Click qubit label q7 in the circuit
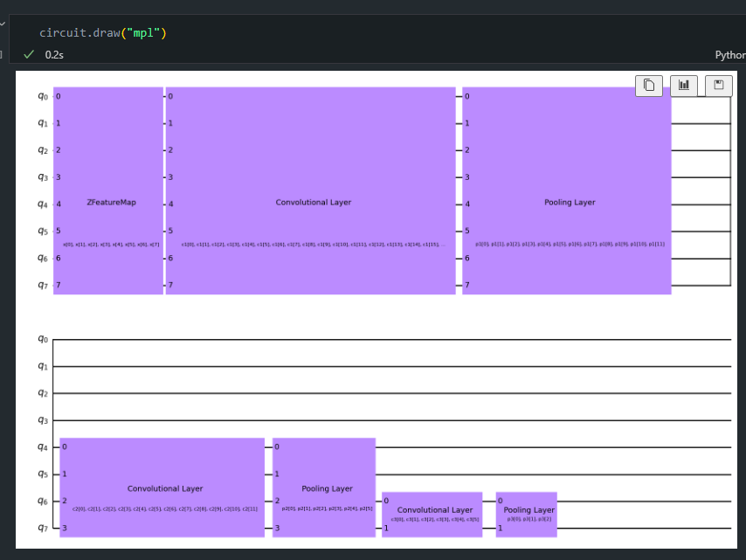The height and width of the screenshot is (560, 746). tap(39, 285)
